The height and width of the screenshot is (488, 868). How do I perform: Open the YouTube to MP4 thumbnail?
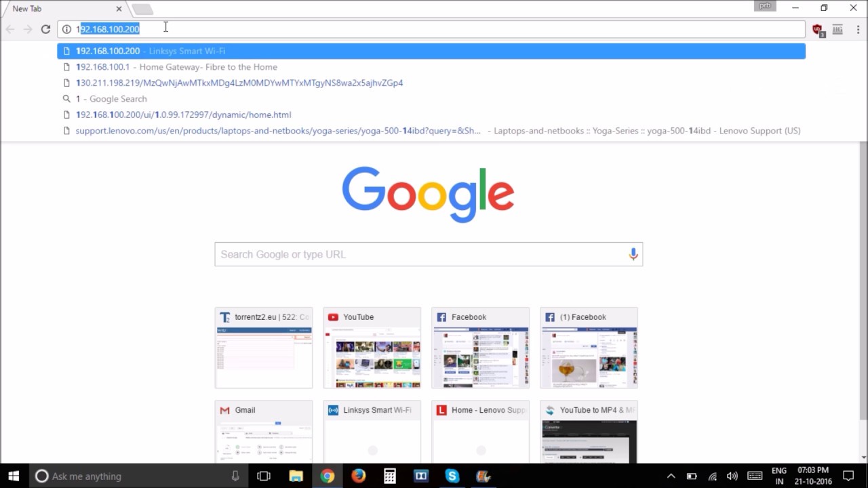click(589, 432)
